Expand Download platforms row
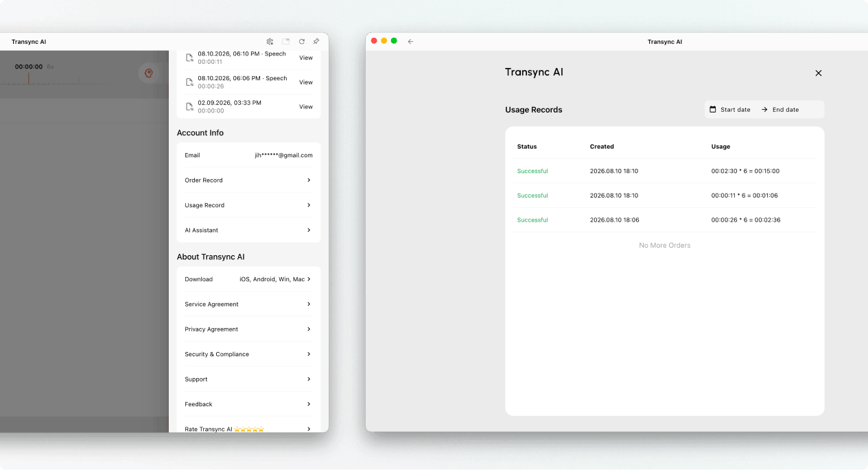 (x=248, y=279)
